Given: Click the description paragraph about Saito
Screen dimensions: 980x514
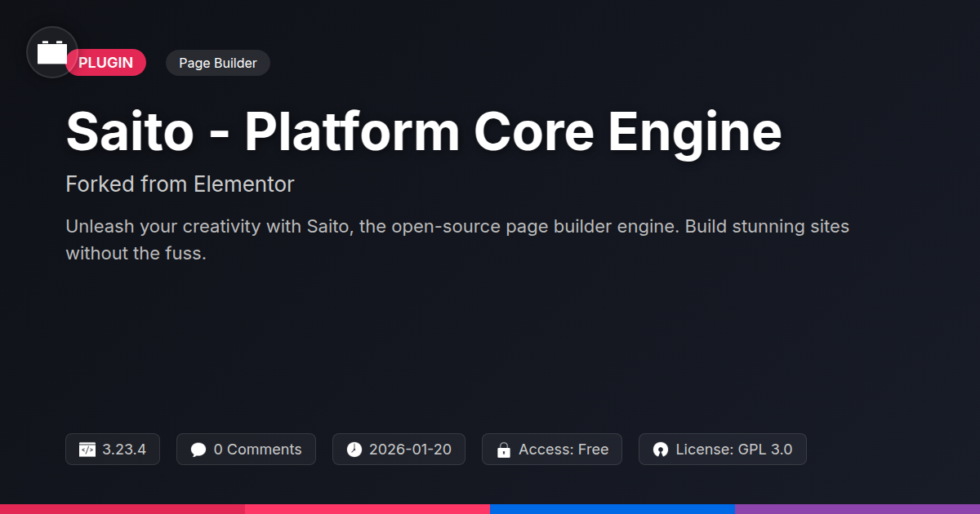Looking at the screenshot, I should click(x=457, y=240).
